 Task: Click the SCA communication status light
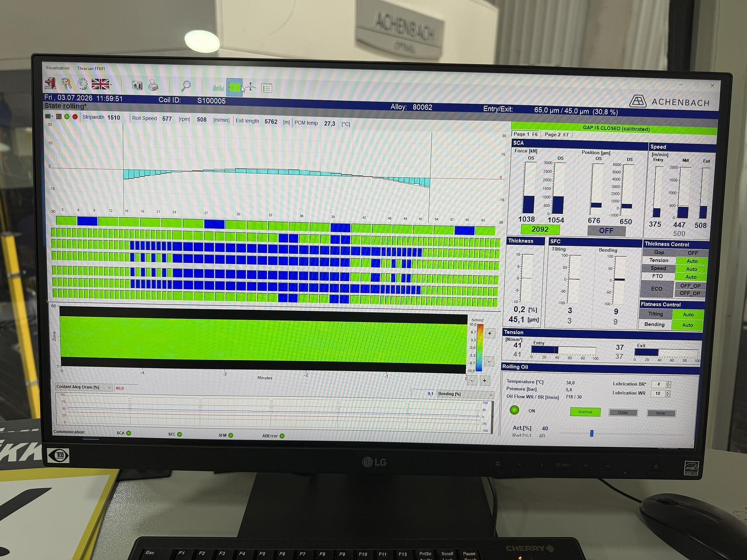click(x=129, y=433)
